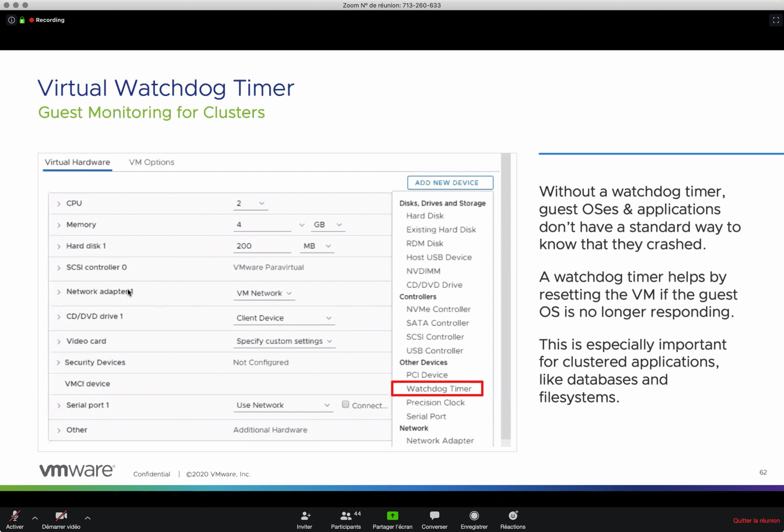Unmute with the Activer microphone icon
This screenshot has width=784, height=532.
14,516
